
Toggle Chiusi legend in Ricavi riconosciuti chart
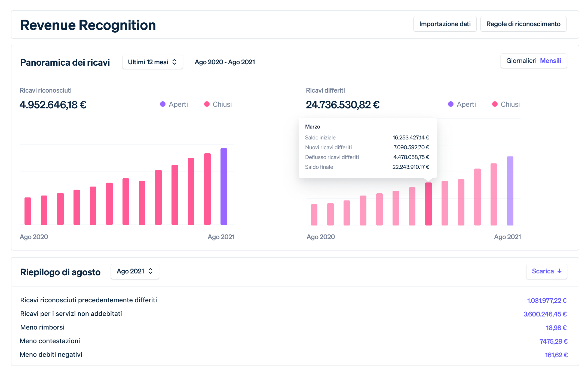tap(218, 104)
